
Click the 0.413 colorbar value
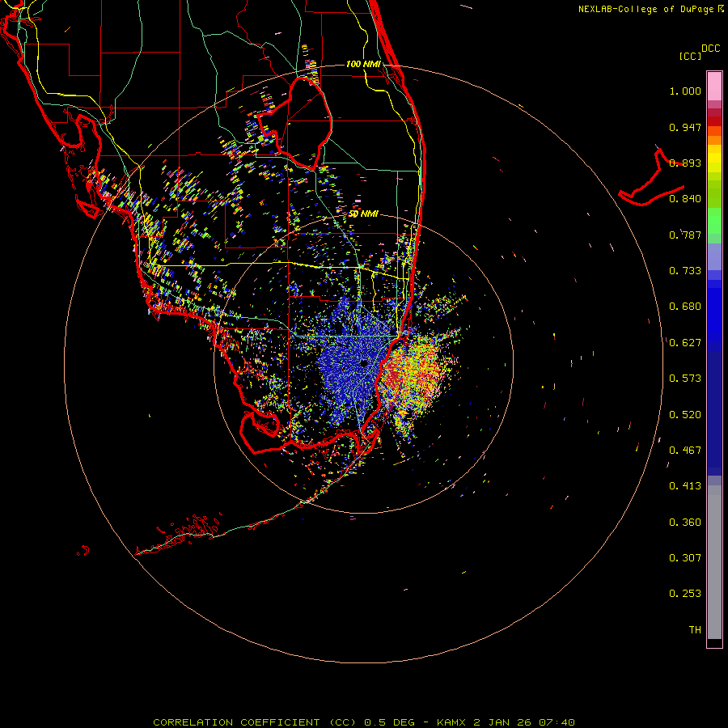pos(685,486)
